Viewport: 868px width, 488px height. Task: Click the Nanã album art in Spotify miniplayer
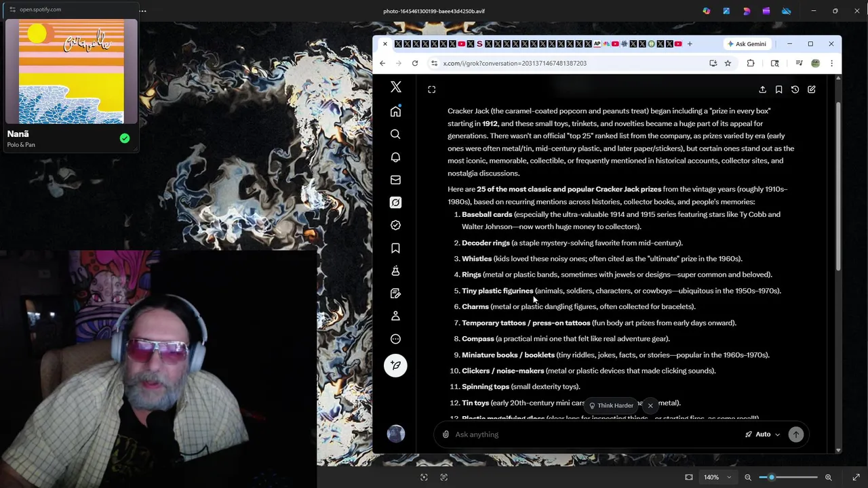coord(71,72)
